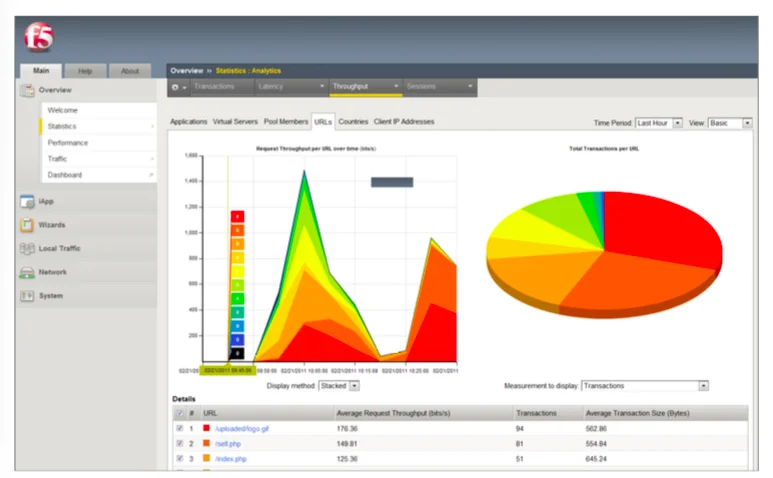Image resolution: width=773 pixels, height=478 pixels.
Task: Click the 176.36 throughput value
Action: coord(347,429)
